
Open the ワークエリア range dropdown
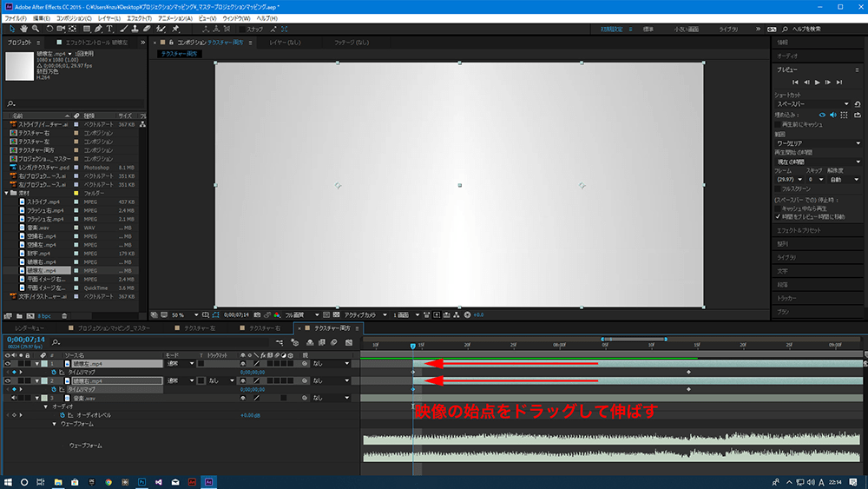(x=817, y=142)
